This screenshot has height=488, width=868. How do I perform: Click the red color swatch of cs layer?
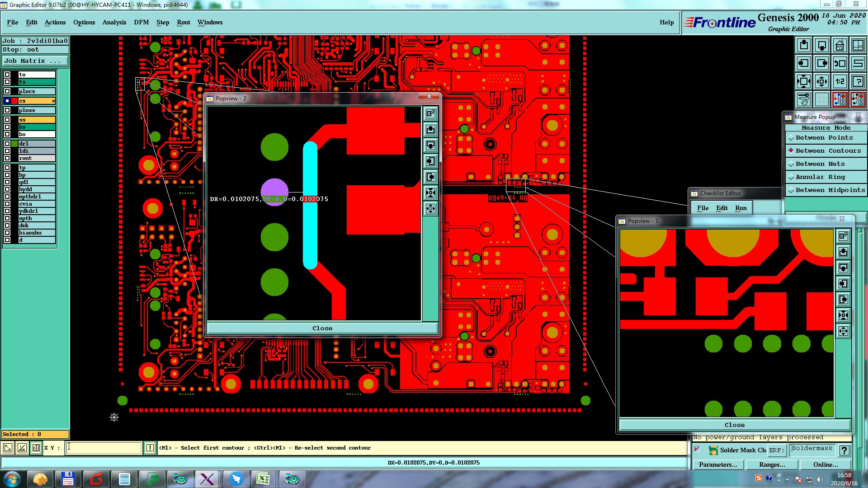14,101
